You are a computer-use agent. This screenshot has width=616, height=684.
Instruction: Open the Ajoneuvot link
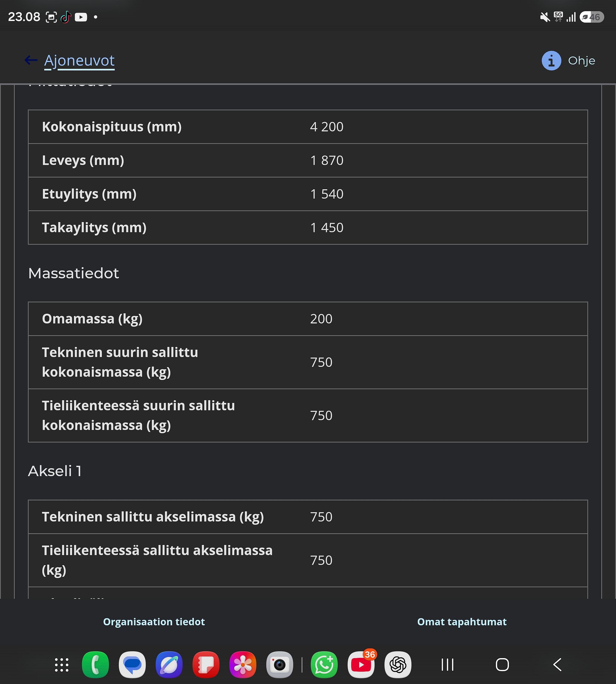[x=79, y=61]
